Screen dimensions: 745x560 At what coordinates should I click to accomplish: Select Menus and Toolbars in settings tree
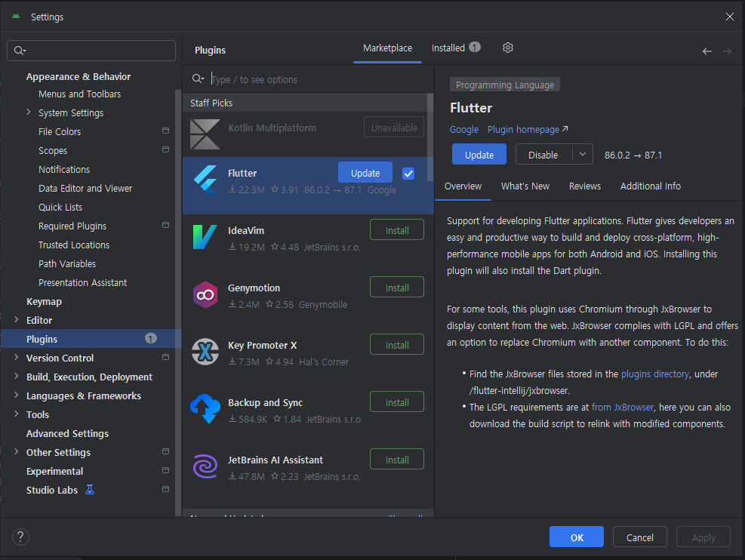click(79, 94)
